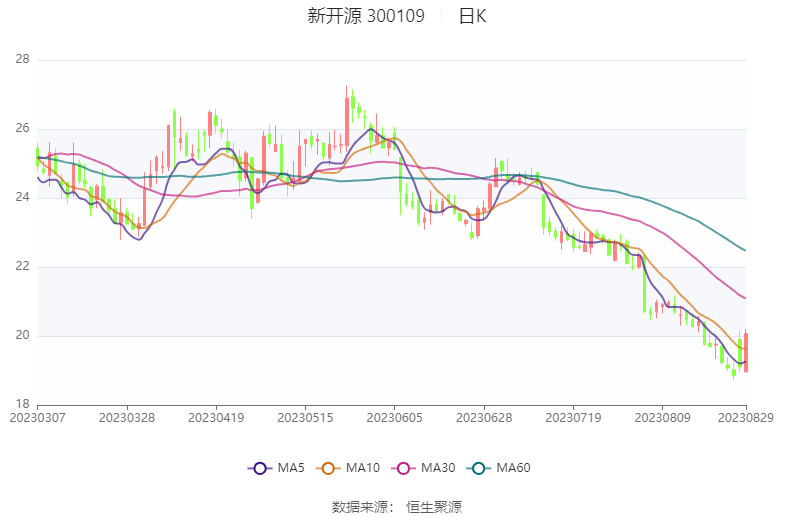Image resolution: width=794 pixels, height=517 pixels.
Task: Click the 20230605 date axis label
Action: (394, 418)
